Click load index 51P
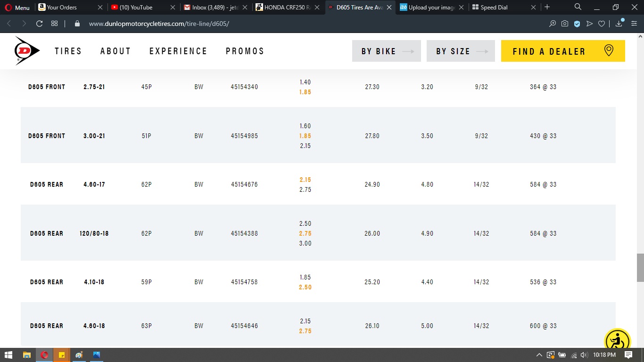 (147, 136)
